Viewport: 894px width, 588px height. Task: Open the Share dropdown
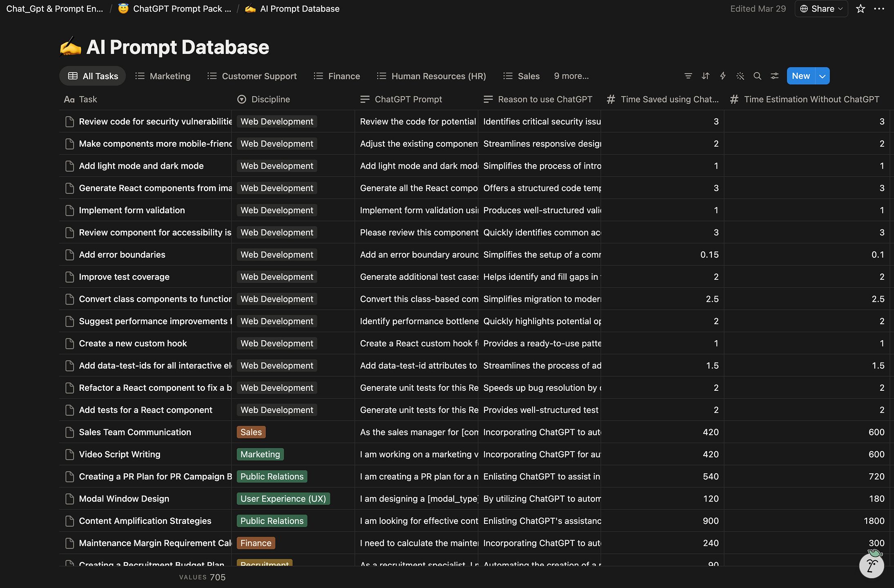tap(821, 9)
